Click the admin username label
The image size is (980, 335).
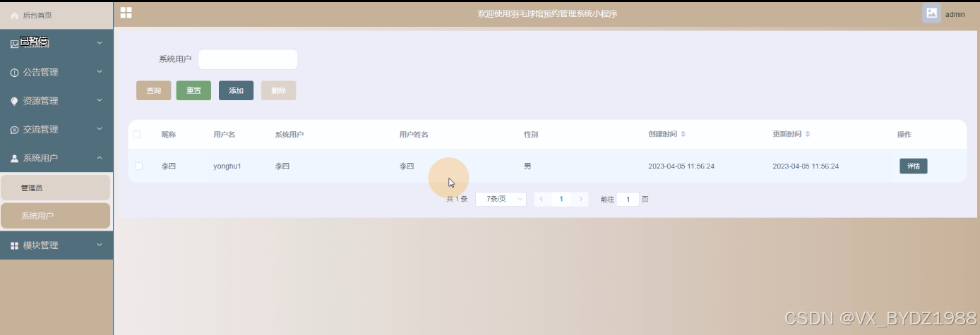955,14
